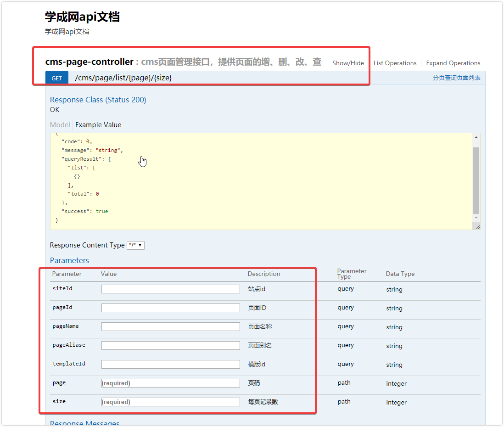
Task: Click the 页面ID description text
Action: [x=257, y=308]
